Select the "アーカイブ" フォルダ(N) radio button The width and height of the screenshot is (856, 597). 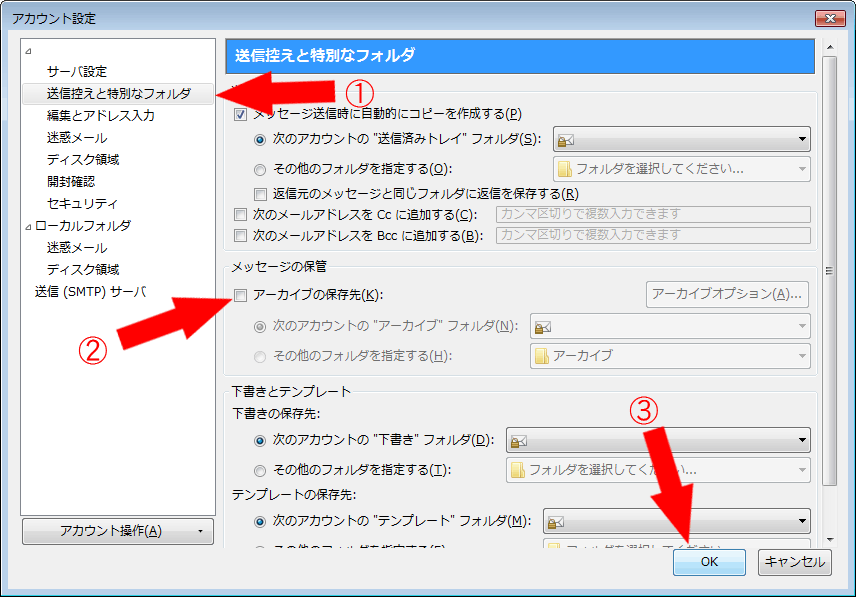coord(260,326)
